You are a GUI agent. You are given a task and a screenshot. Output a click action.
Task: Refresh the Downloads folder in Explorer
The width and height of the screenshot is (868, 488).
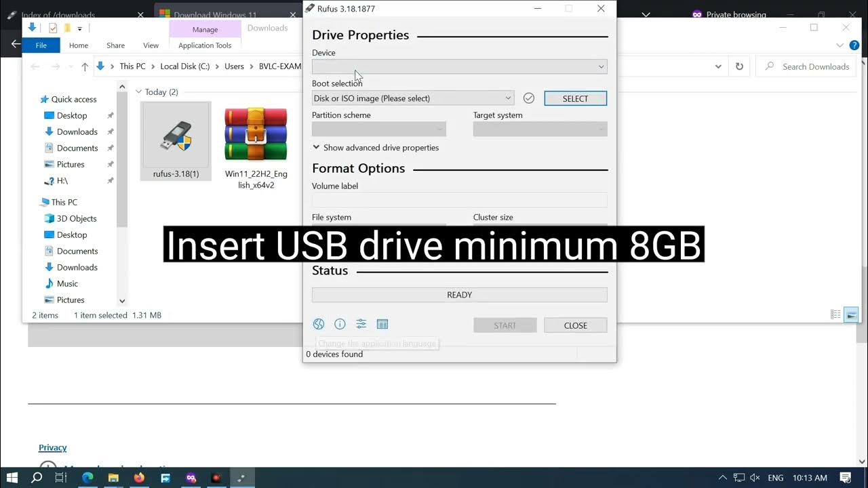click(x=739, y=66)
